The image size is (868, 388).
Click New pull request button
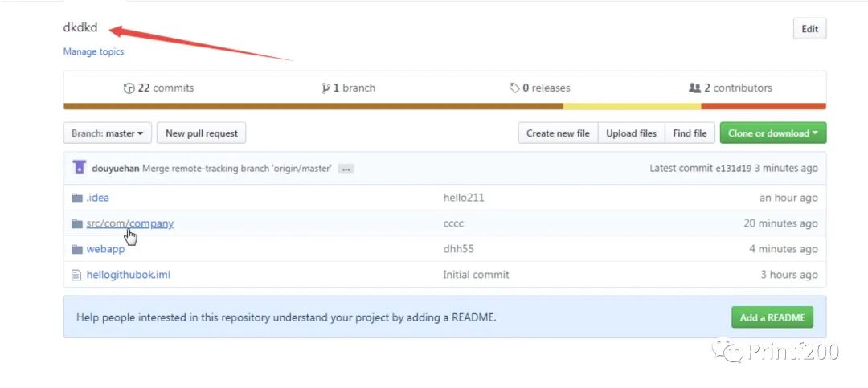tap(202, 133)
